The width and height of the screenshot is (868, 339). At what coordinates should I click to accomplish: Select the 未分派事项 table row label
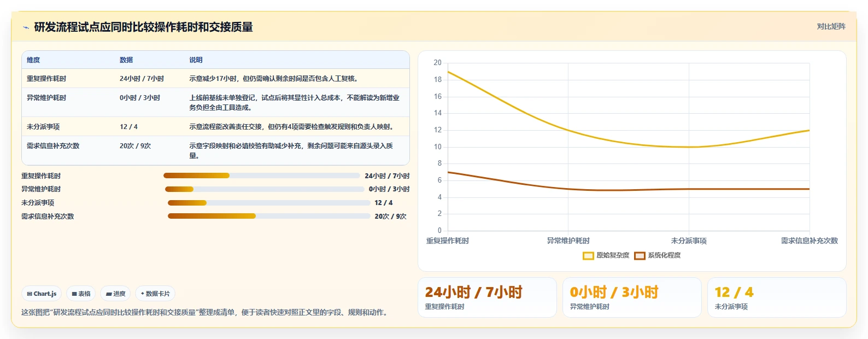pos(43,127)
